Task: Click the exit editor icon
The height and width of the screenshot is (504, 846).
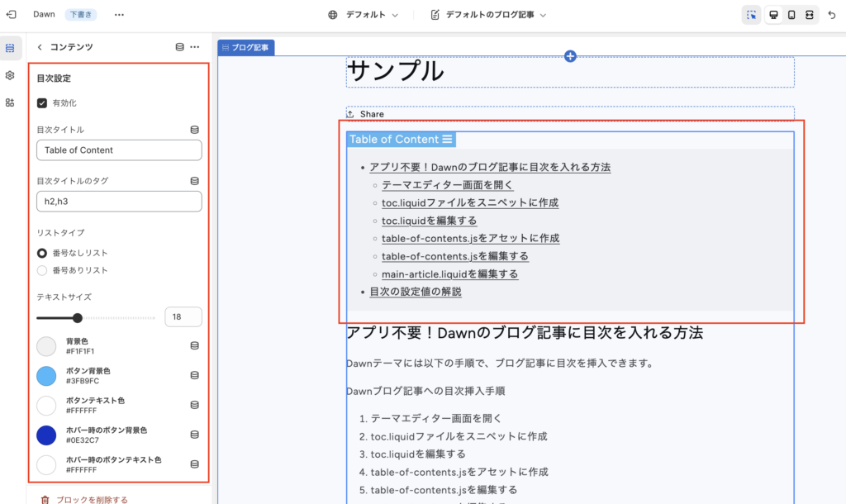Action: pos(11,15)
